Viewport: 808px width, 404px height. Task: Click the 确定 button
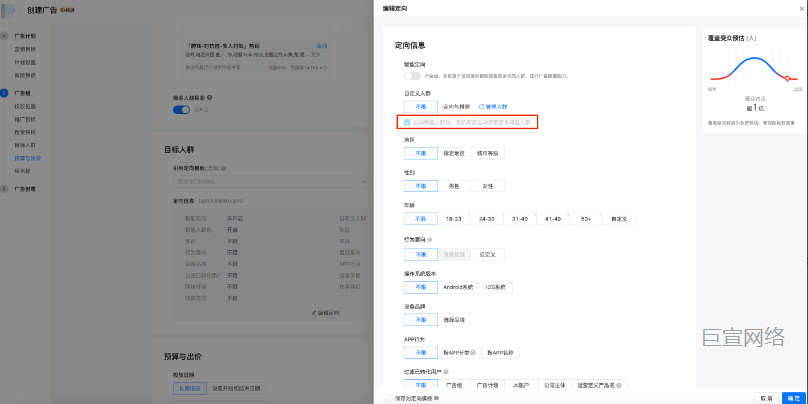pos(794,398)
